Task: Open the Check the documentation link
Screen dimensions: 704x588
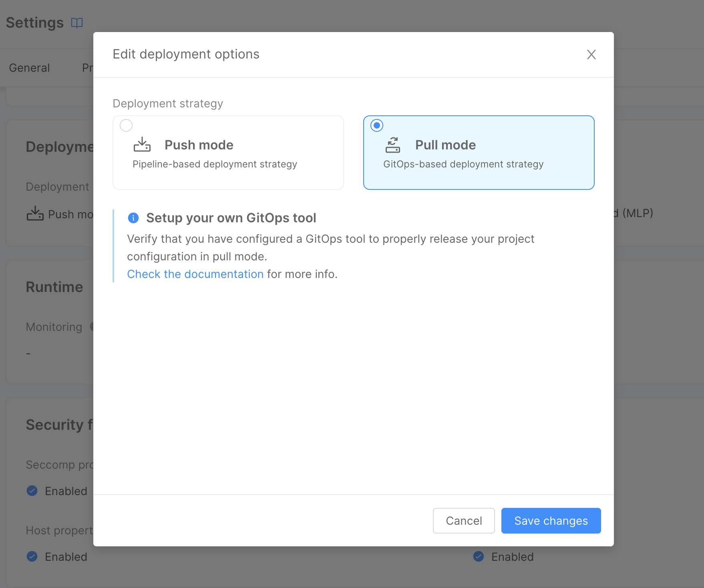Action: tap(195, 274)
